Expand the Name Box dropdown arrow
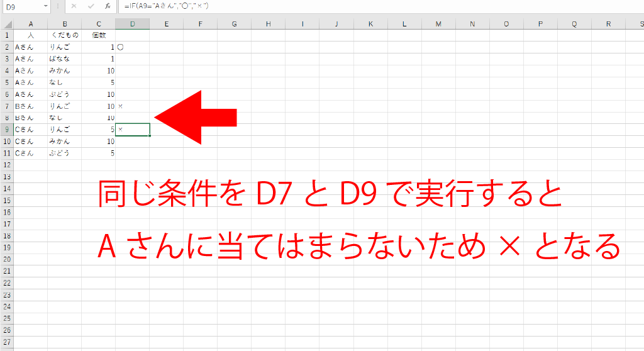644x351 pixels. coord(46,6)
